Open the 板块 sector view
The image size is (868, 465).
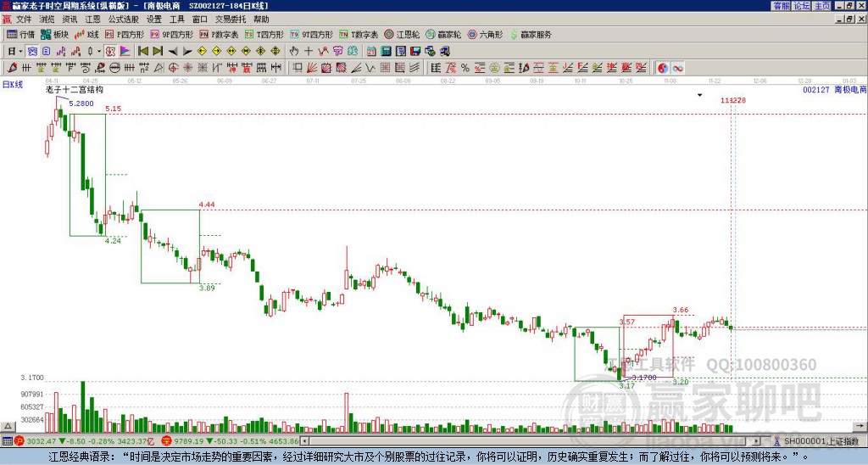click(x=55, y=34)
